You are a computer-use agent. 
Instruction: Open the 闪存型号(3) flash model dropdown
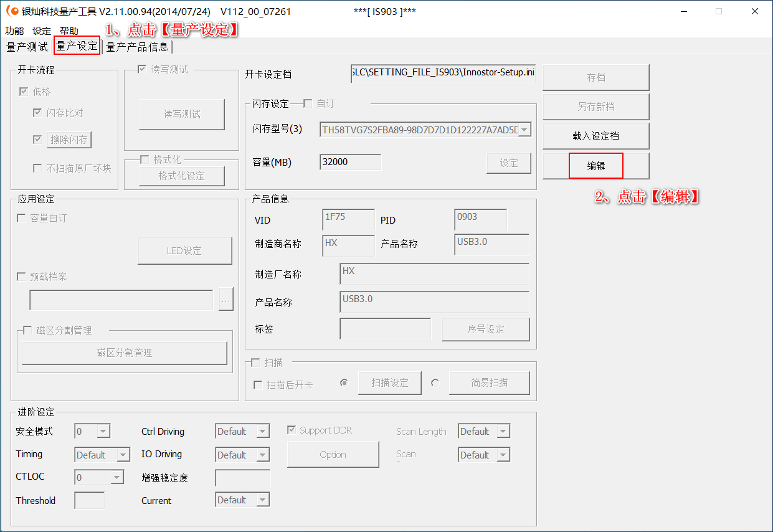(524, 129)
